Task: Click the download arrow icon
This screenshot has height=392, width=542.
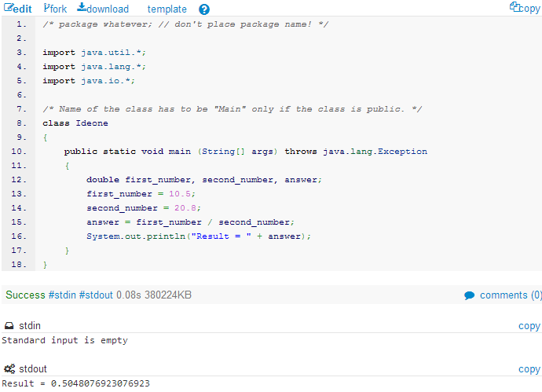Action: coord(82,7)
